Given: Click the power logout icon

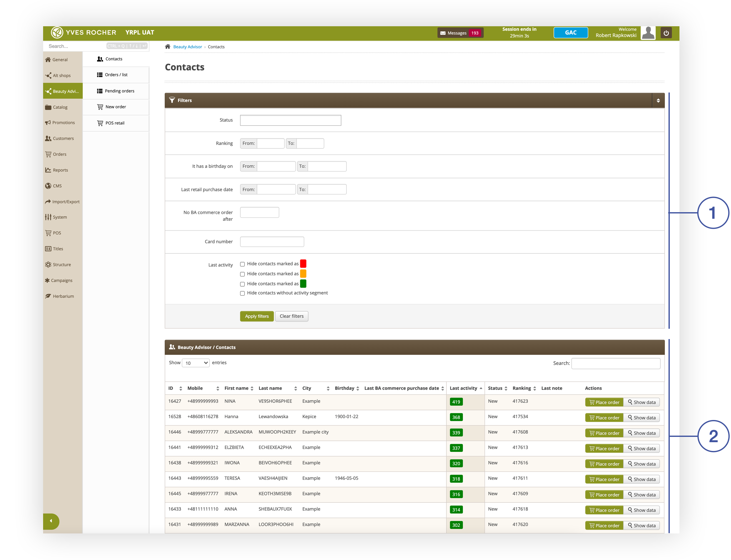Looking at the screenshot, I should click(x=666, y=33).
